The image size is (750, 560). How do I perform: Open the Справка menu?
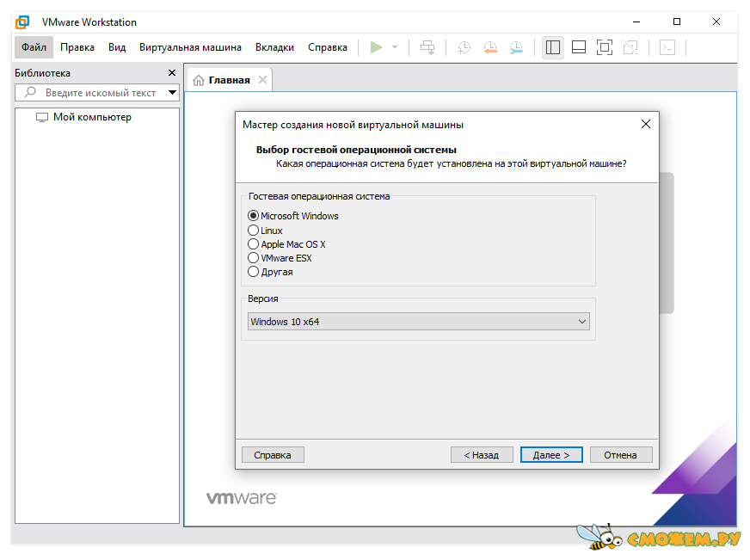(x=328, y=47)
